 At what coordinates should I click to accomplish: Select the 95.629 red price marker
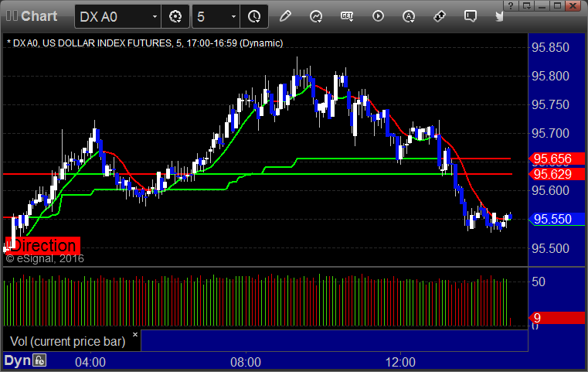[557, 174]
